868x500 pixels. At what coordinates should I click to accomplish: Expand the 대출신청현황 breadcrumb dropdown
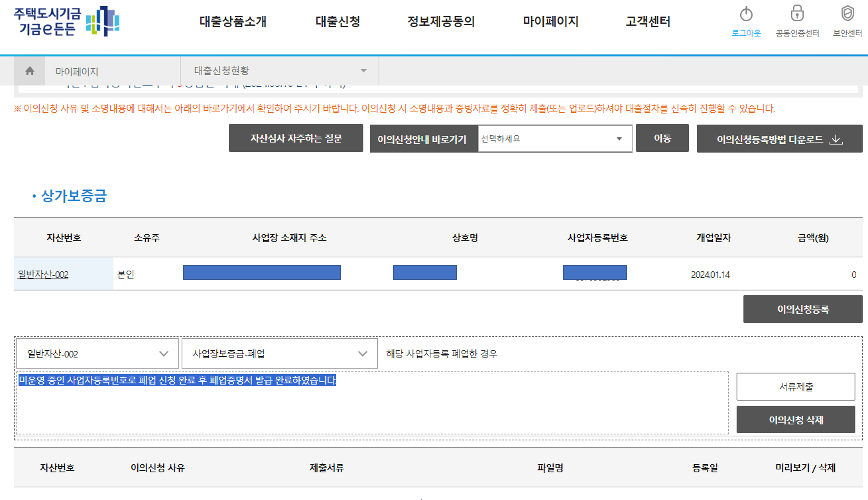pos(363,71)
